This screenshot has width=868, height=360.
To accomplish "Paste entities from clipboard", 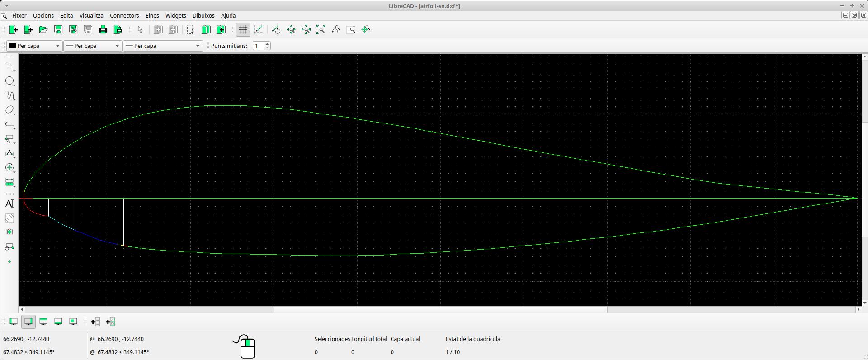I will (x=221, y=29).
